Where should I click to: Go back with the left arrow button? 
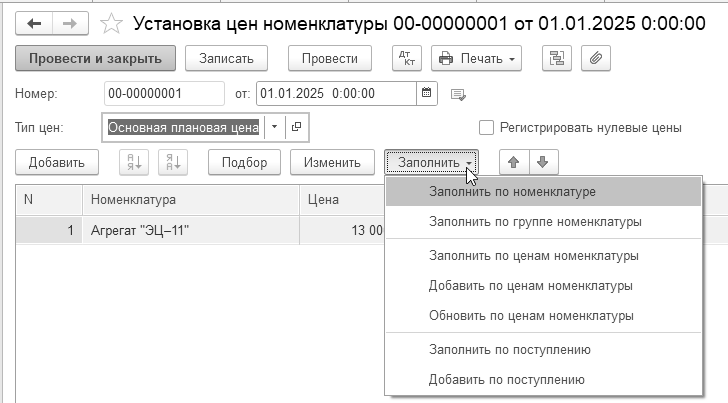pos(34,23)
